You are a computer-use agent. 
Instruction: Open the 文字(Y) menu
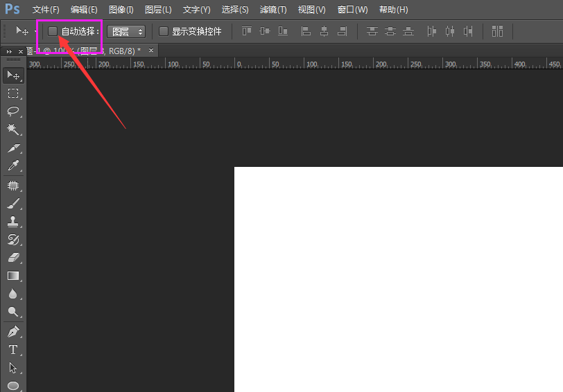coord(197,10)
